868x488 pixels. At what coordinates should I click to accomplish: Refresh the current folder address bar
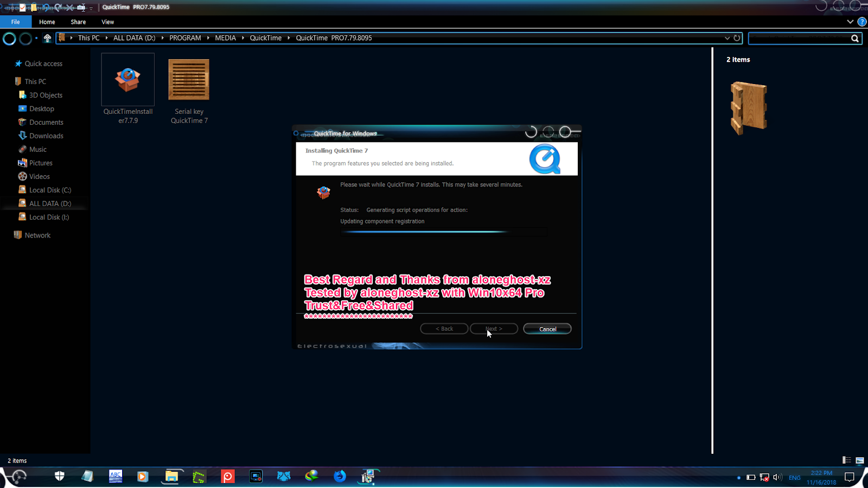[x=737, y=38]
